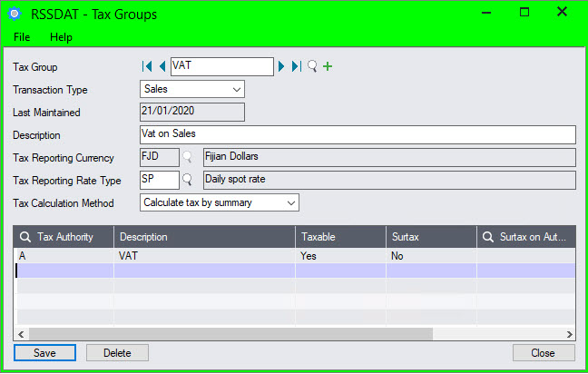Click the scroll right arrow of grid

569,334
